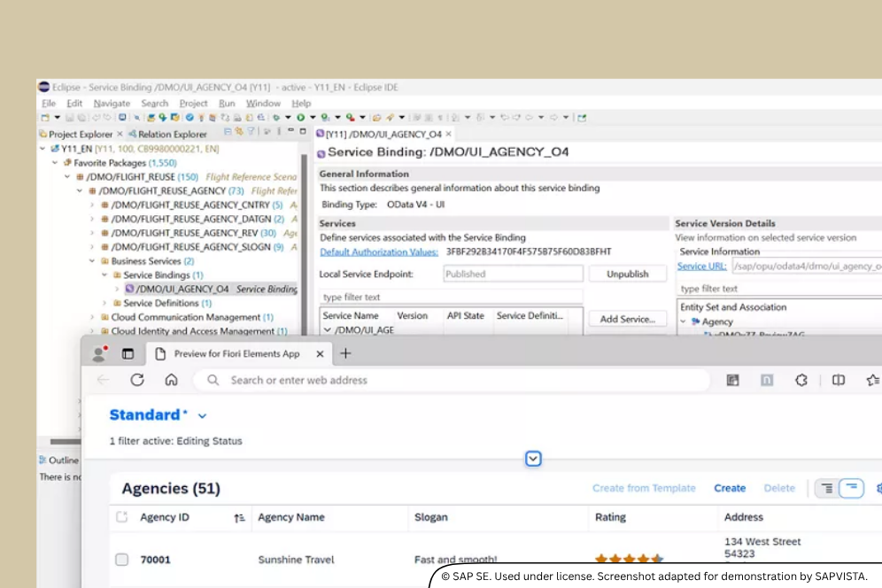Click the Project Explorer vertical scrollbar
This screenshot has height=588, width=882.
point(305,244)
